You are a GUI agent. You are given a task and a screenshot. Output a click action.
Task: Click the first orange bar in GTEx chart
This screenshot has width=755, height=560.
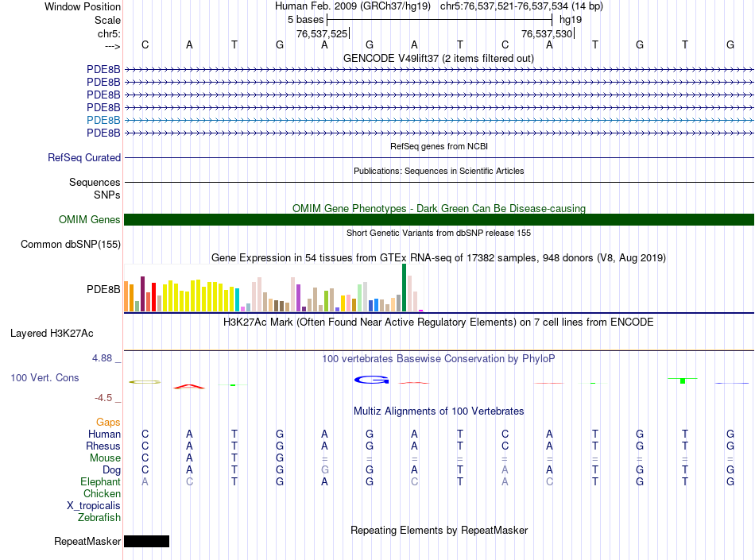pos(126,296)
